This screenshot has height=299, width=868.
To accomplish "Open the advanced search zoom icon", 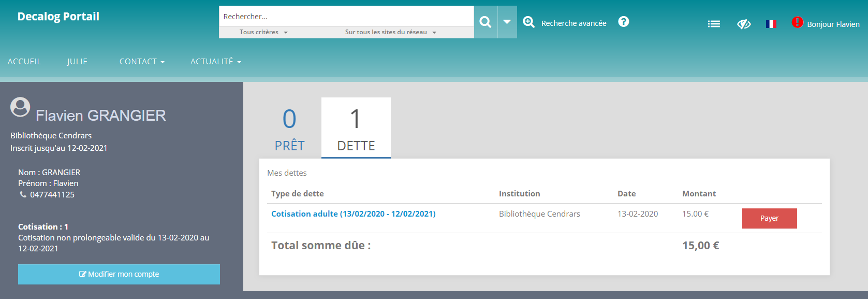I will tap(528, 22).
